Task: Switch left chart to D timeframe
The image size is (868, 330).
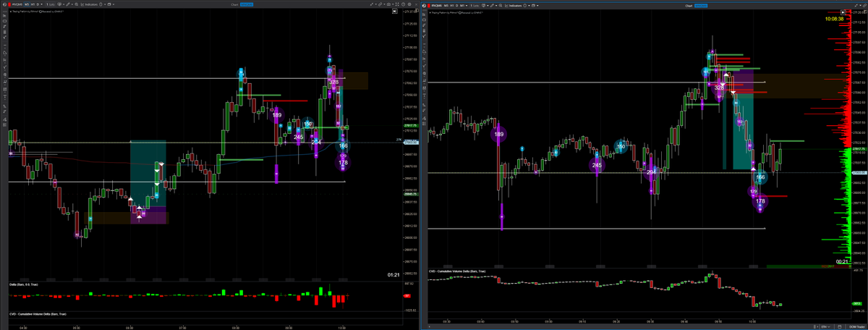Action: click(x=38, y=4)
